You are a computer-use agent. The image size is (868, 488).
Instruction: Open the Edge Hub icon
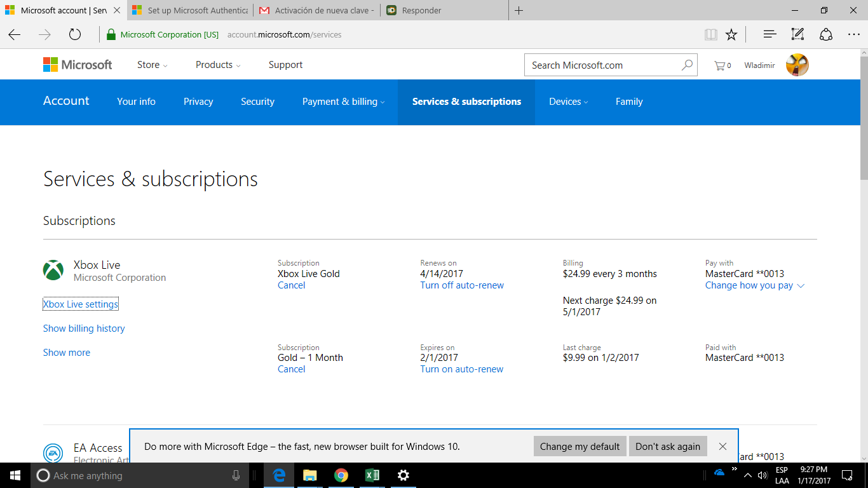point(770,34)
